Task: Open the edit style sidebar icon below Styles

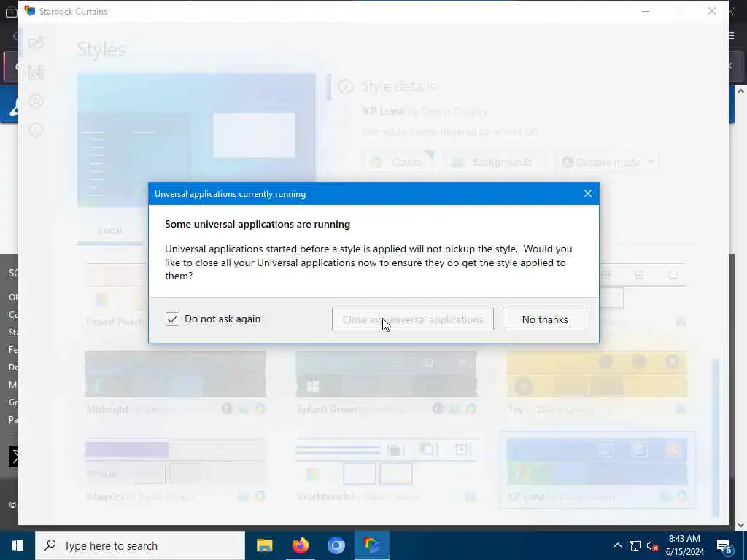Action: click(x=36, y=72)
